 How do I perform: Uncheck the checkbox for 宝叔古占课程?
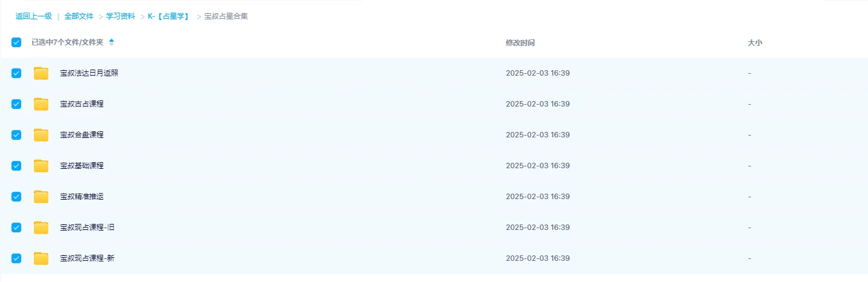(x=16, y=104)
